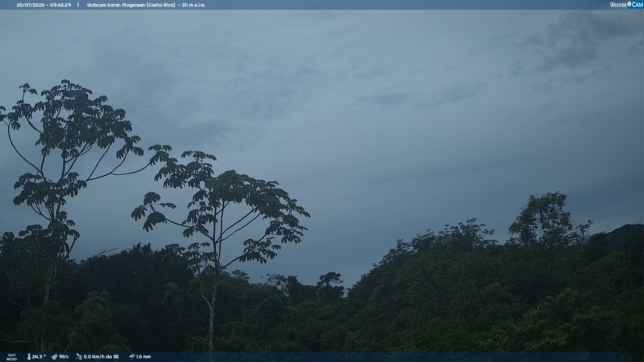This screenshot has width=644, height=362.
Task: Select the wind reading 0.0 Km/h da SE
Action: tap(101, 357)
